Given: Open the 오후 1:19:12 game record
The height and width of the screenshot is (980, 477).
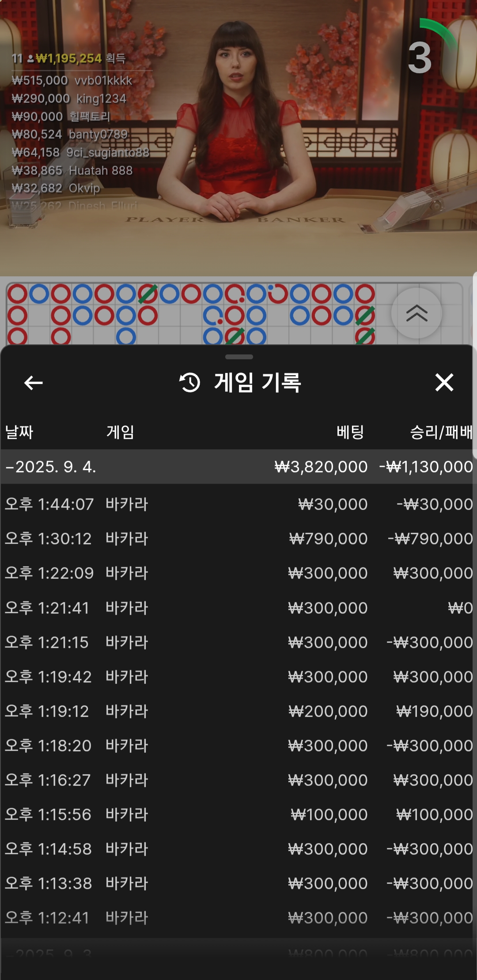Looking at the screenshot, I should (x=238, y=711).
